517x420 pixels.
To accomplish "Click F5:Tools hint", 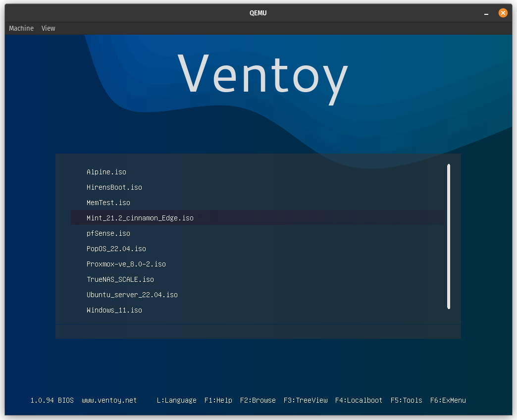I will pyautogui.click(x=407, y=400).
